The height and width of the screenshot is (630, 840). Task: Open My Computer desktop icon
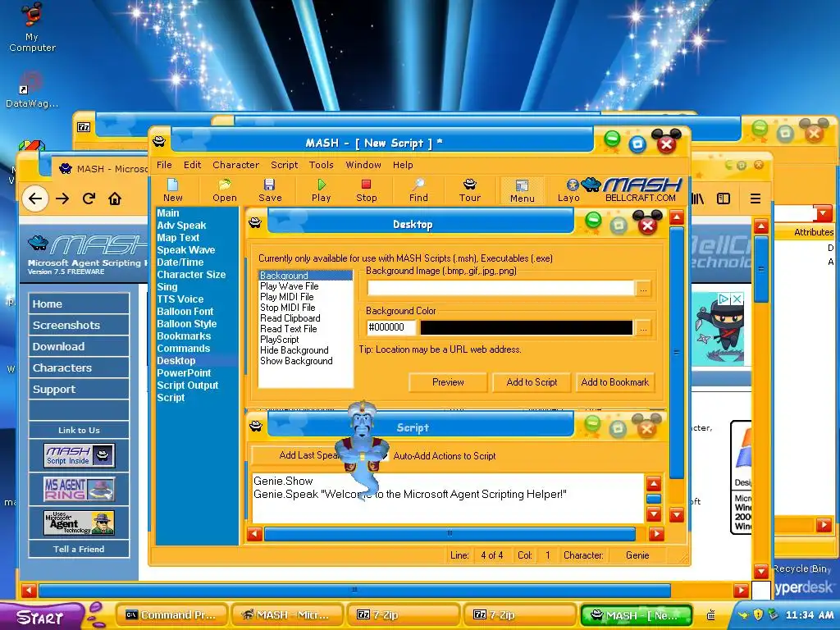click(32, 28)
